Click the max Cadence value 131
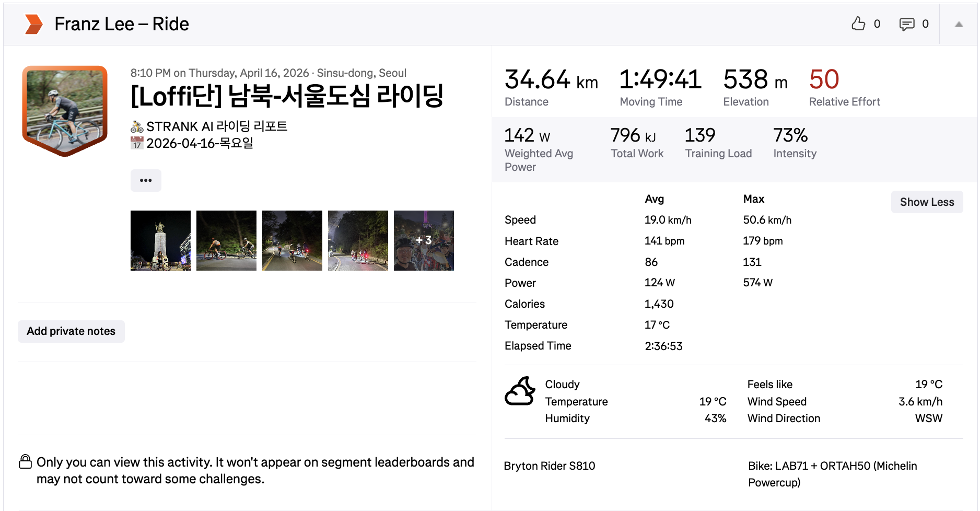980x511 pixels. [x=752, y=262]
